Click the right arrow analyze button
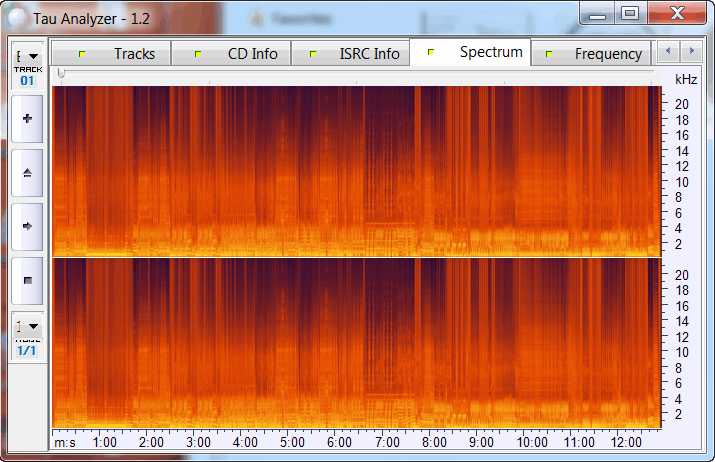 tap(27, 226)
